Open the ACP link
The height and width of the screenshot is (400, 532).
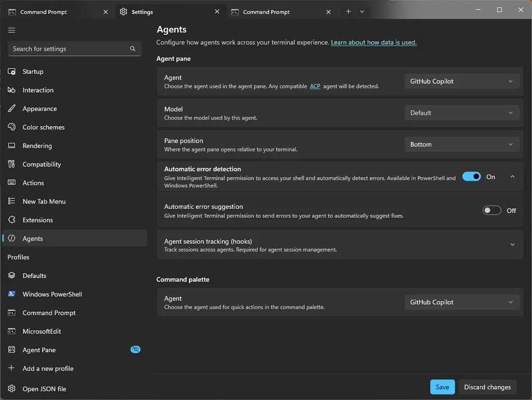coord(315,86)
